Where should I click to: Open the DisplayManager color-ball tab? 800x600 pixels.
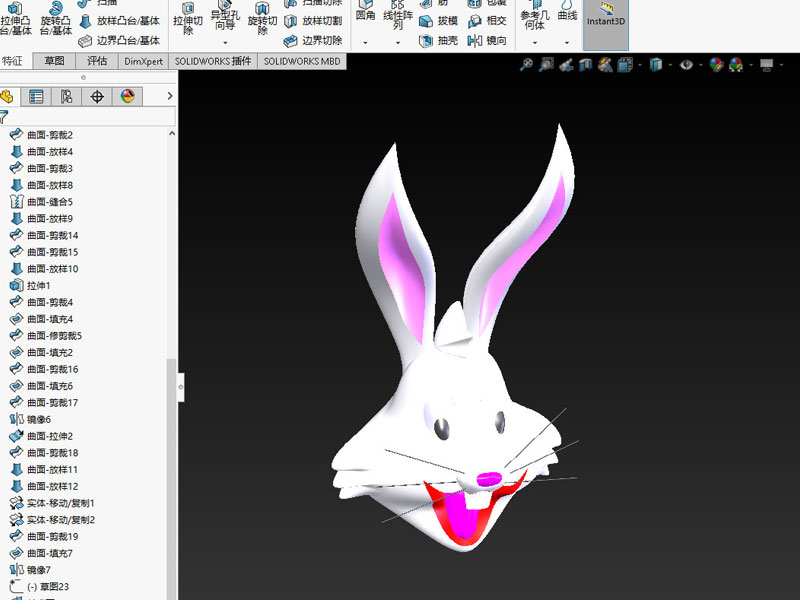[x=127, y=97]
